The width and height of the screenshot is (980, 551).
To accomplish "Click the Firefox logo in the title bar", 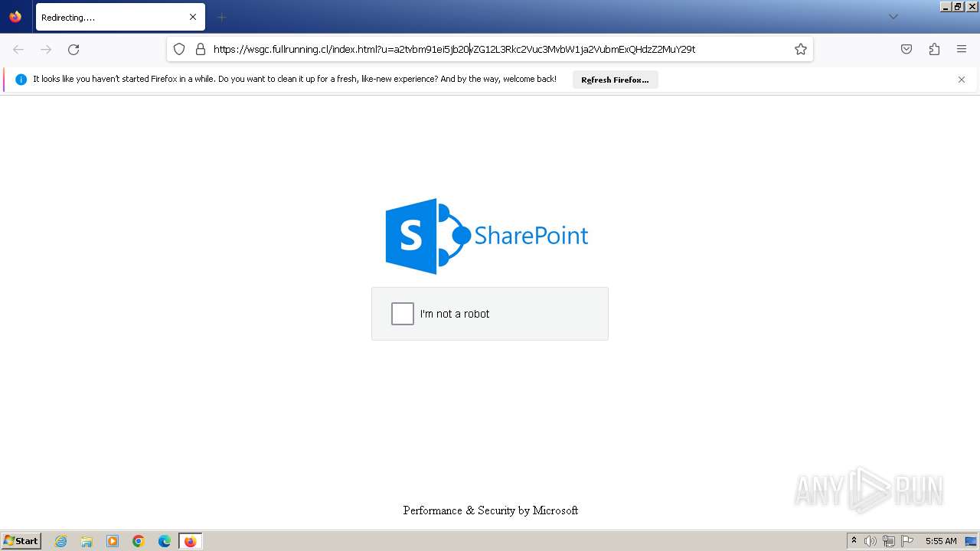I will [x=15, y=17].
